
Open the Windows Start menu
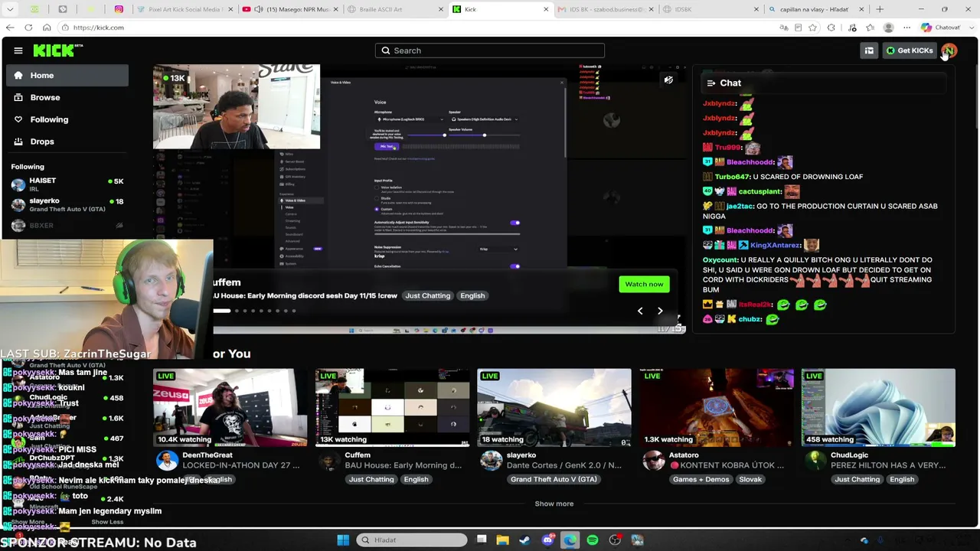(x=343, y=540)
